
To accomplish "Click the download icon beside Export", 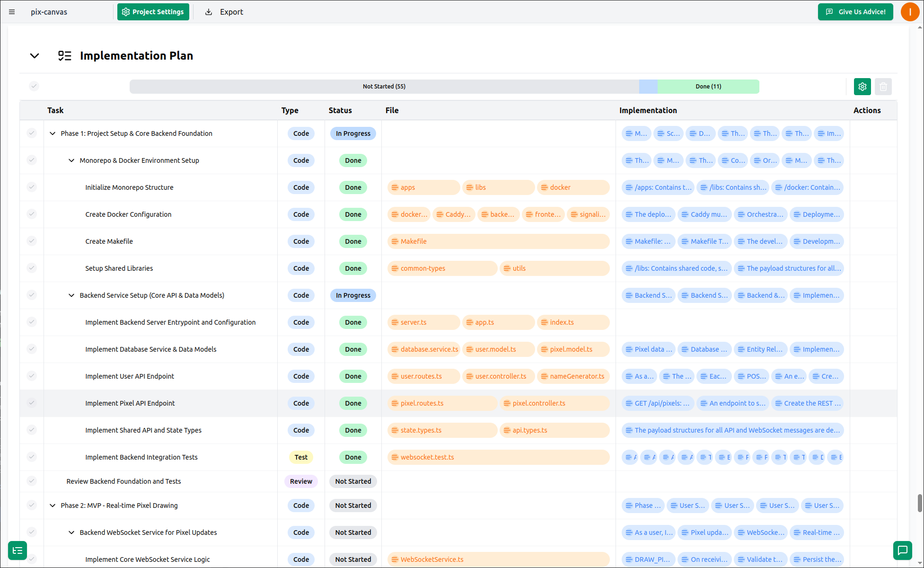I will click(x=208, y=12).
